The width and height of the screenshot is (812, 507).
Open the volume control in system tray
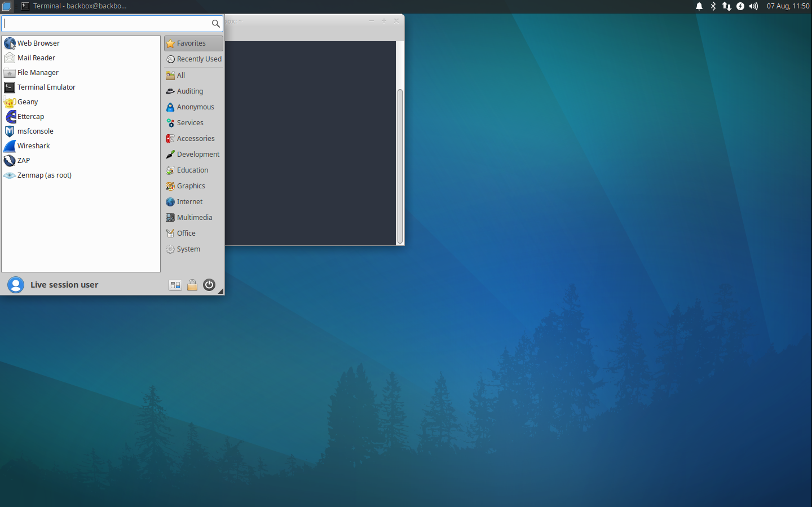[x=754, y=6]
